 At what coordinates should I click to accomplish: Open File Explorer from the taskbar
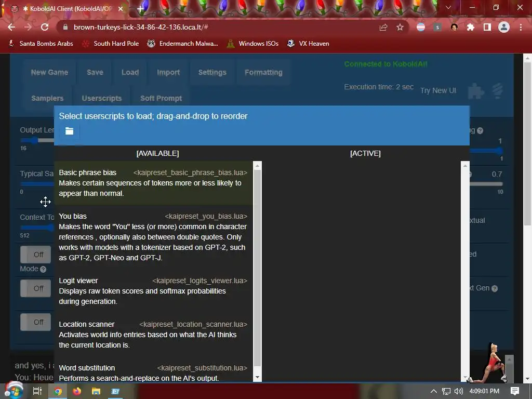(96, 391)
